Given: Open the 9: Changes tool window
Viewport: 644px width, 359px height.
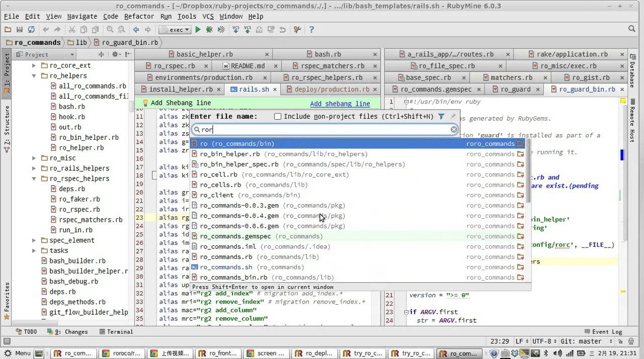Looking at the screenshot, I should 66,332.
